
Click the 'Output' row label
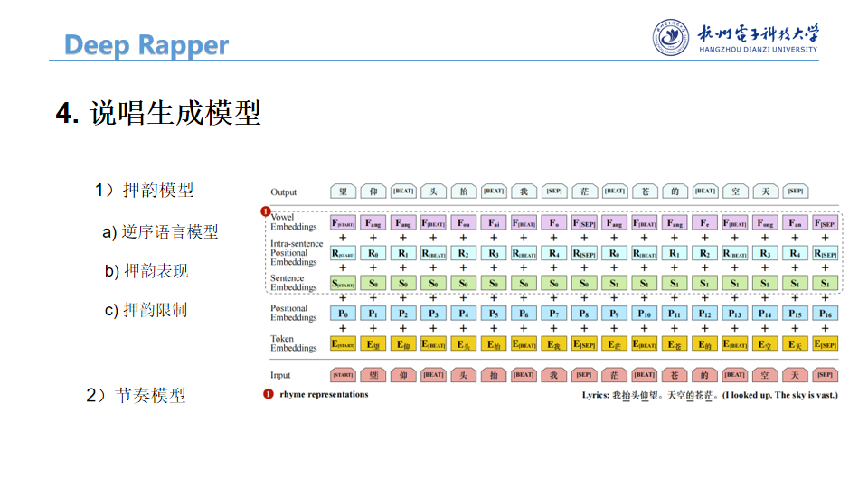tap(283, 192)
